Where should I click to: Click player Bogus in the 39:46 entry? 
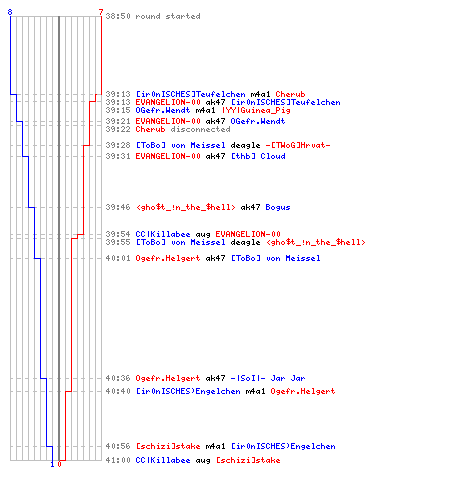point(278,207)
